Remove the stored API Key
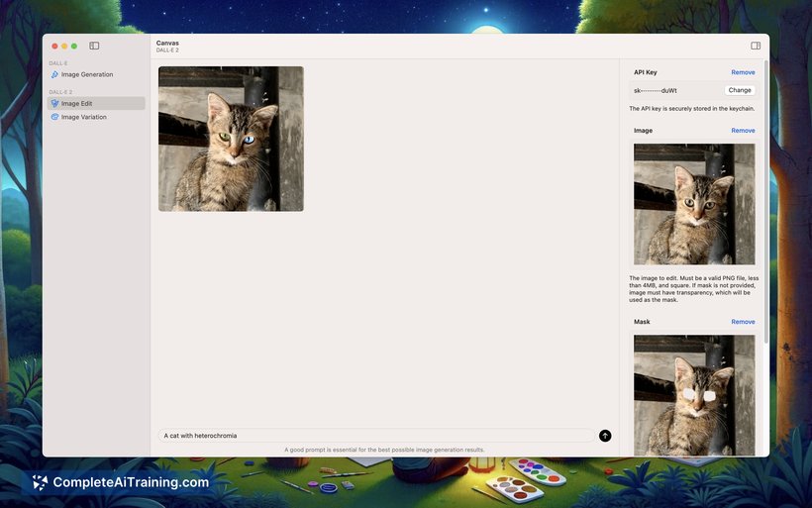812x508 pixels. coord(743,72)
